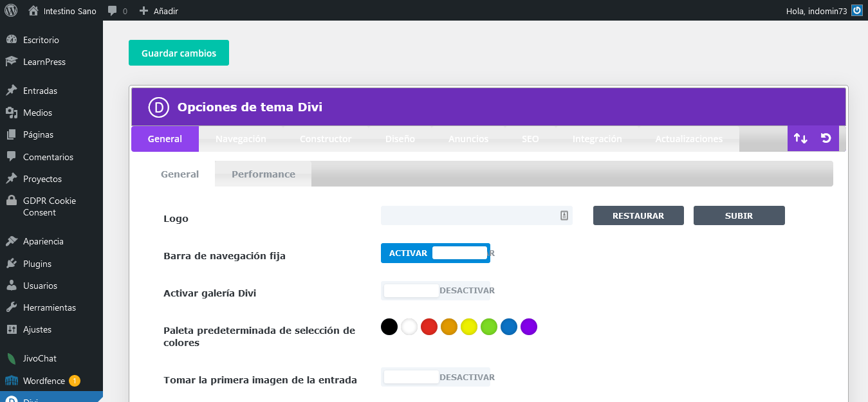Select the yellow palette color
The width and height of the screenshot is (868, 402).
(469, 327)
